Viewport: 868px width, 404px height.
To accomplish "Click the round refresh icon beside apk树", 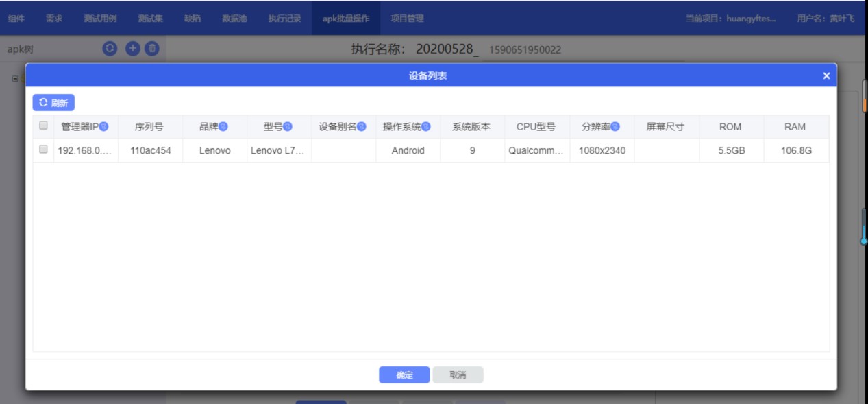I will (x=110, y=49).
